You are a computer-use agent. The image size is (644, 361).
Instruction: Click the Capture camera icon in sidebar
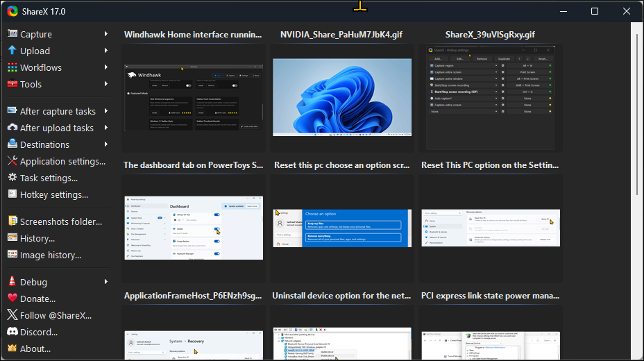(12, 34)
